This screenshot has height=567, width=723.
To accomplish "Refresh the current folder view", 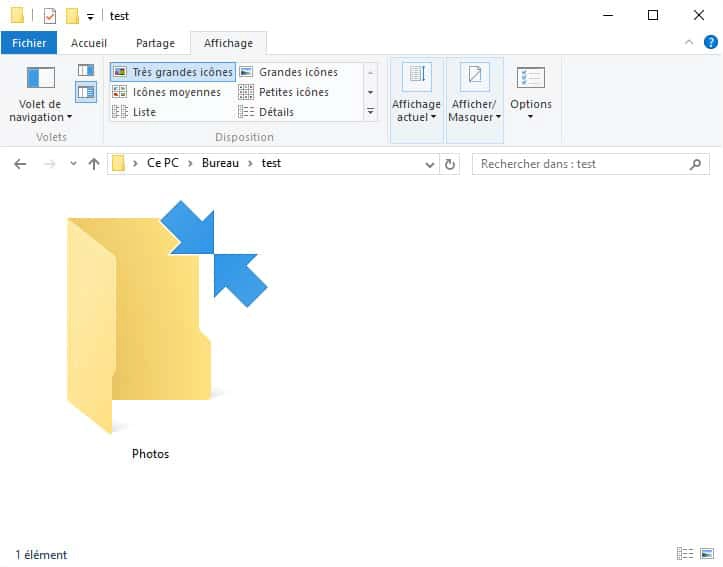I will click(450, 164).
